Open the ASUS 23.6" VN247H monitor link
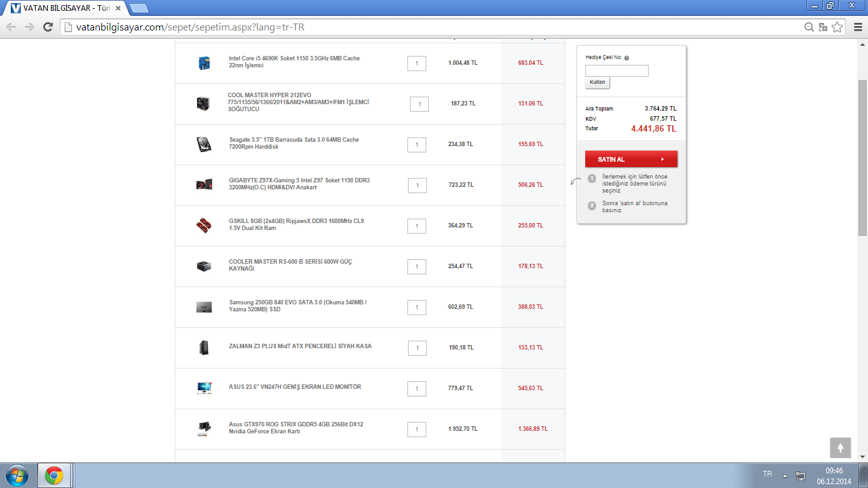This screenshot has width=868, height=488. point(295,387)
